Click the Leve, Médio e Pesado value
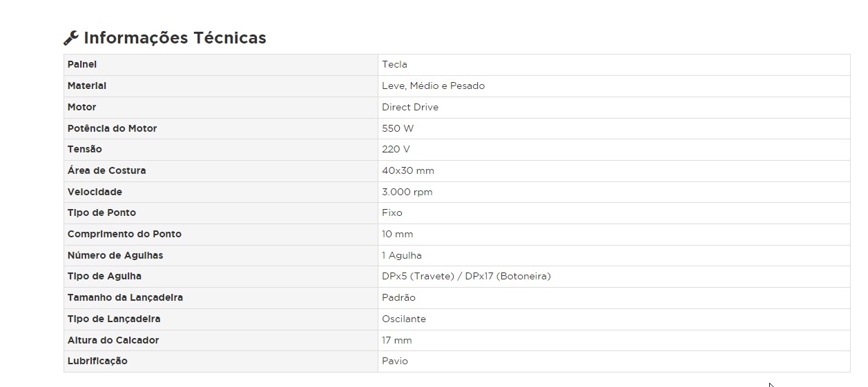The height and width of the screenshot is (387, 868). pyautogui.click(x=433, y=86)
